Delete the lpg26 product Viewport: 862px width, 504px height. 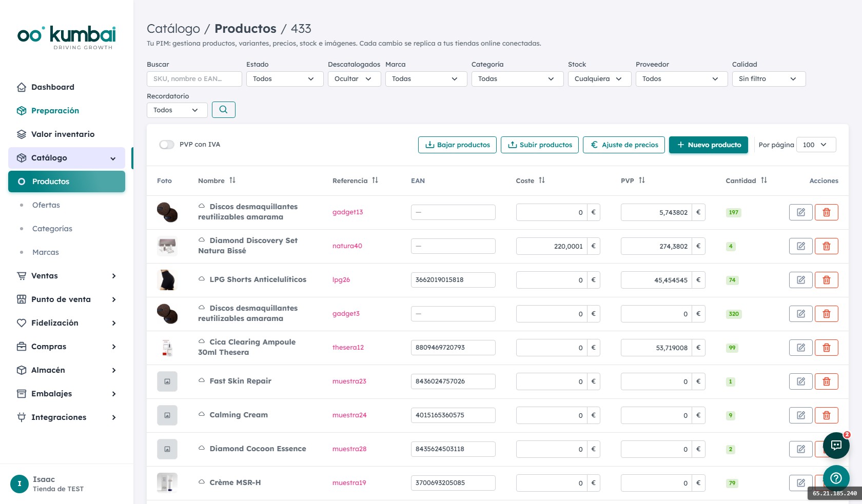(826, 280)
